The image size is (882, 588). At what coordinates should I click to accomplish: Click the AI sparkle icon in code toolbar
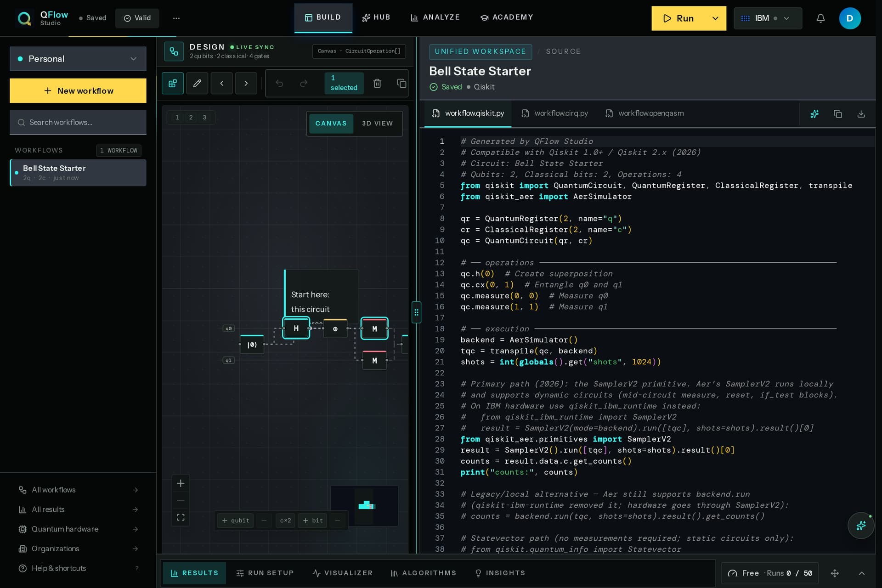click(x=814, y=114)
